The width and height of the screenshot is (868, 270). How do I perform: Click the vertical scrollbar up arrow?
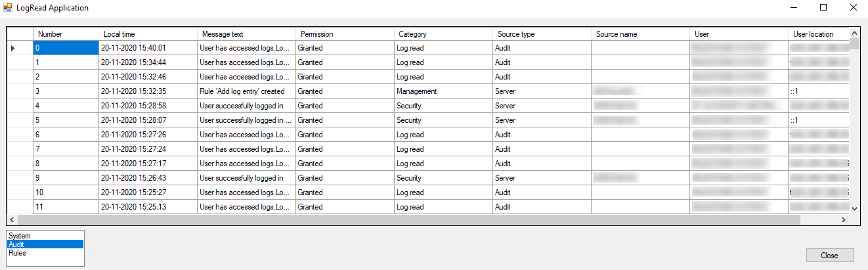(x=854, y=33)
